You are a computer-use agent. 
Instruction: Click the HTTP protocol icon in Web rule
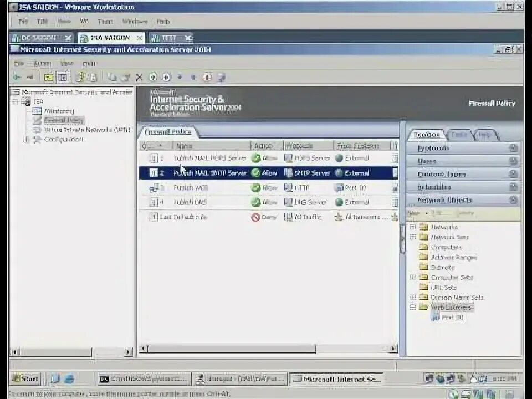point(288,187)
